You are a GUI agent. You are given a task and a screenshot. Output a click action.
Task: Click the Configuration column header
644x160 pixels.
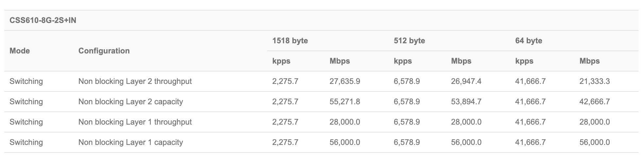104,51
